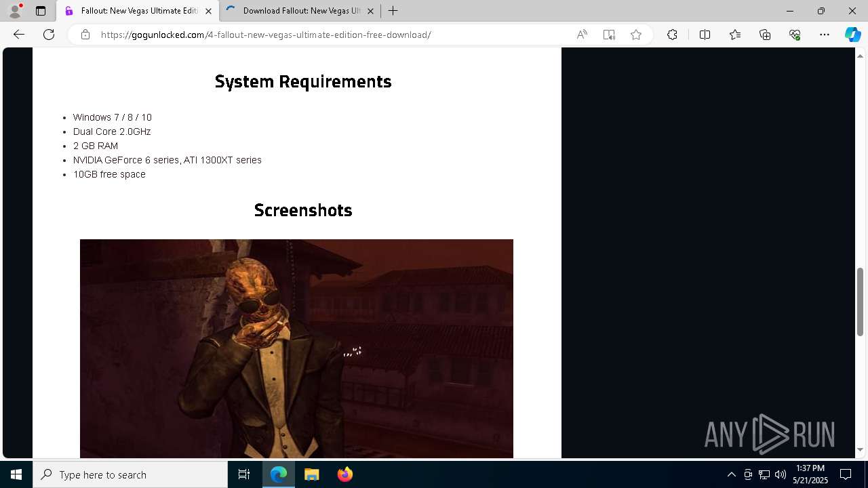
Task: Click the Screenshots heading
Action: pyautogui.click(x=303, y=210)
